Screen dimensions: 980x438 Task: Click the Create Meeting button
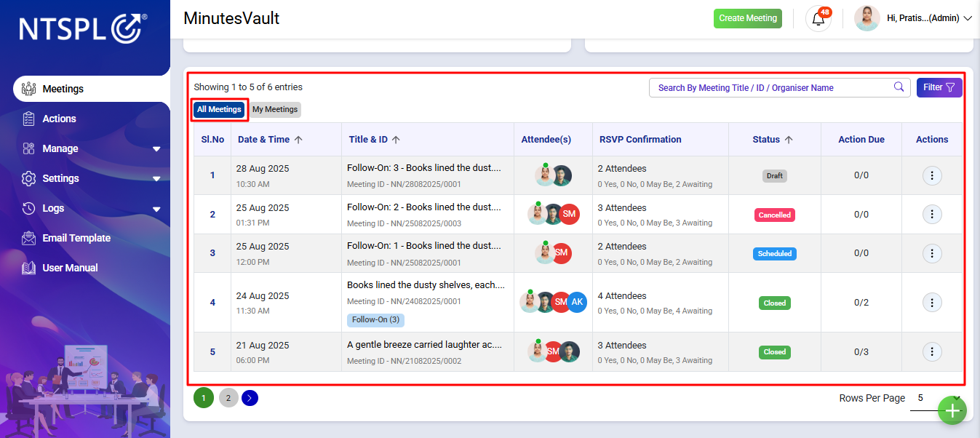(x=748, y=18)
